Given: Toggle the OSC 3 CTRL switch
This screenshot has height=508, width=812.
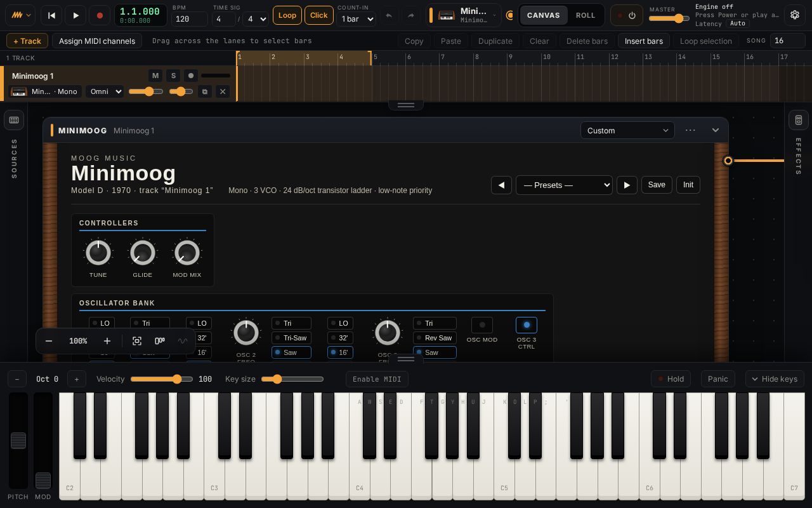Looking at the screenshot, I should (527, 325).
